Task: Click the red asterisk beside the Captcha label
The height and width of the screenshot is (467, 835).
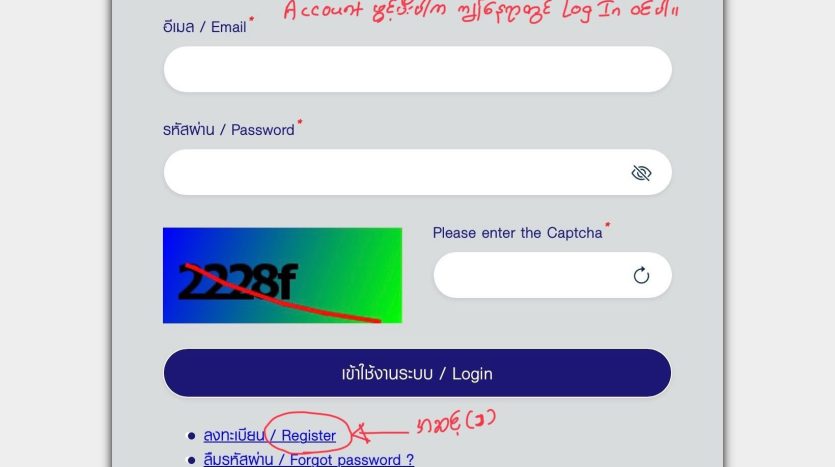Action: tap(607, 225)
